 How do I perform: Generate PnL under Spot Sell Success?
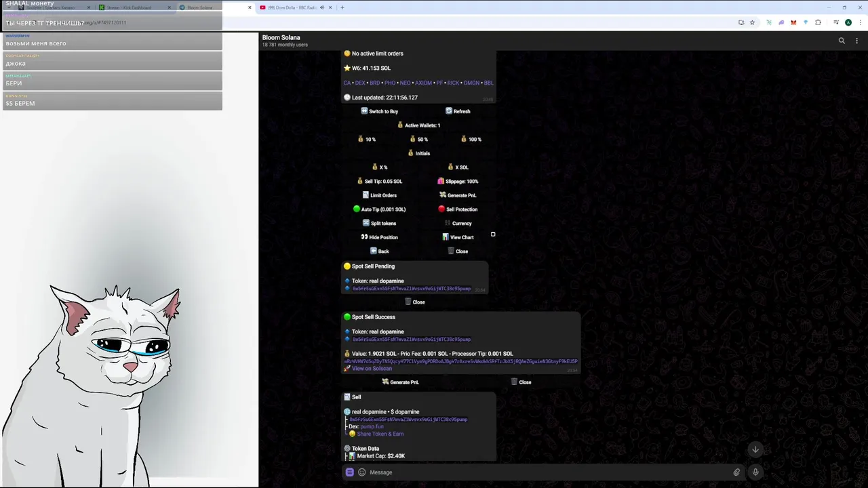click(401, 382)
